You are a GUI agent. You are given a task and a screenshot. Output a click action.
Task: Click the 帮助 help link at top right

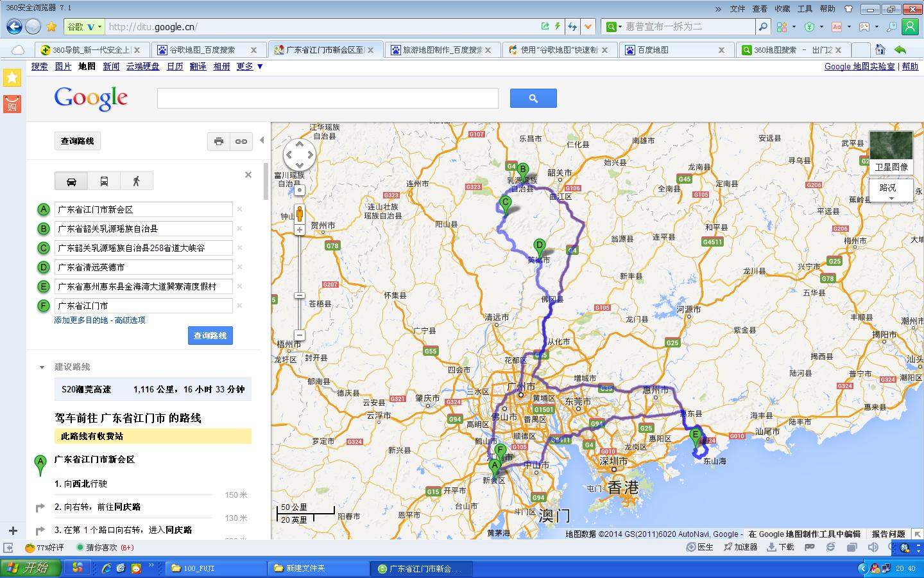click(910, 66)
